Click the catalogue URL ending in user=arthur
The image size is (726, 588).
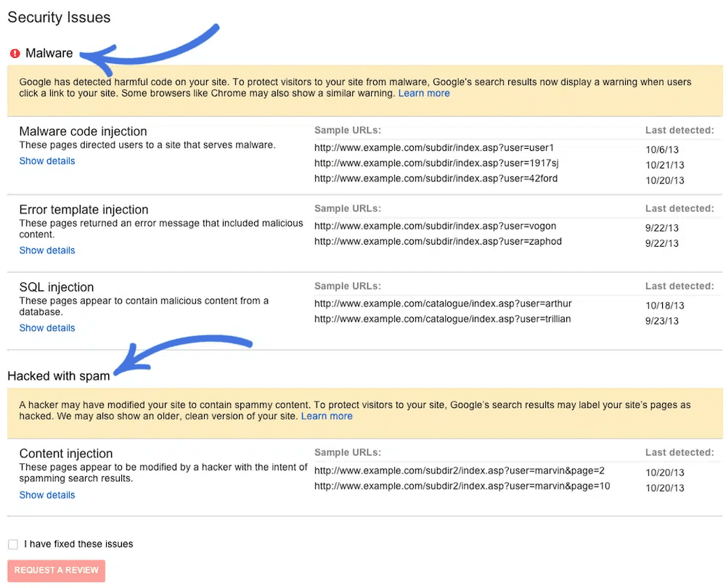(443, 303)
